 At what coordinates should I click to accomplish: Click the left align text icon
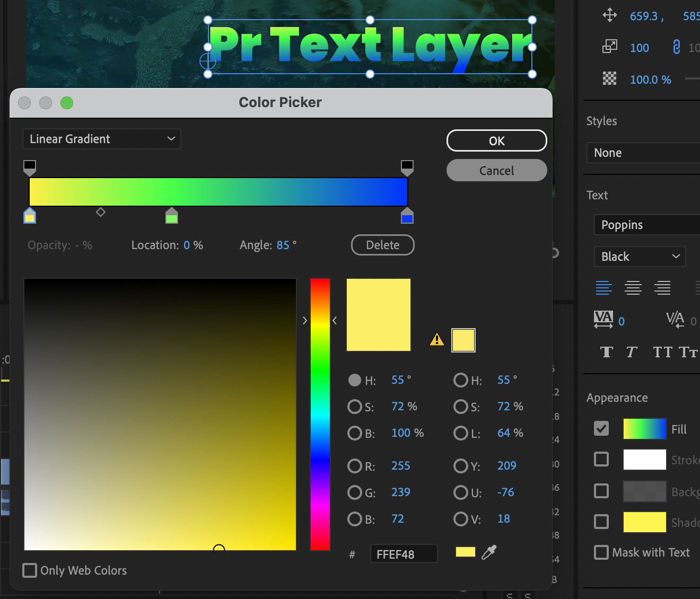tap(603, 288)
